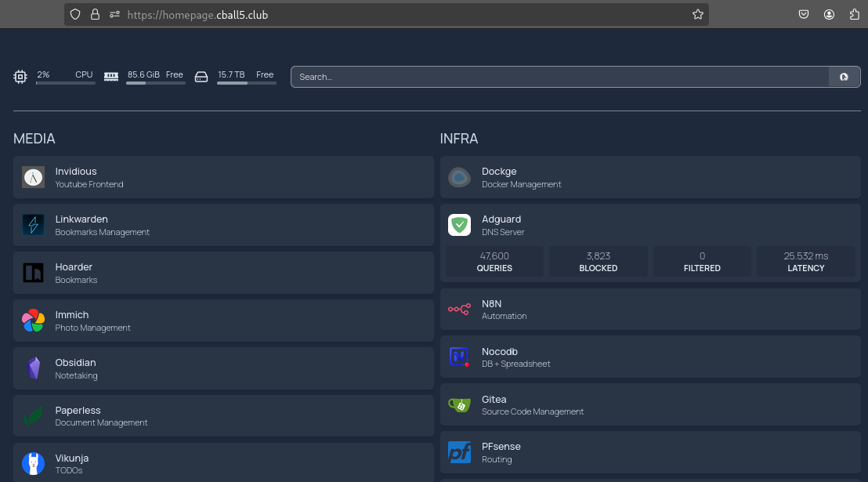Image resolution: width=868 pixels, height=482 pixels.
Task: Click the RAM memory stick icon
Action: tap(111, 77)
